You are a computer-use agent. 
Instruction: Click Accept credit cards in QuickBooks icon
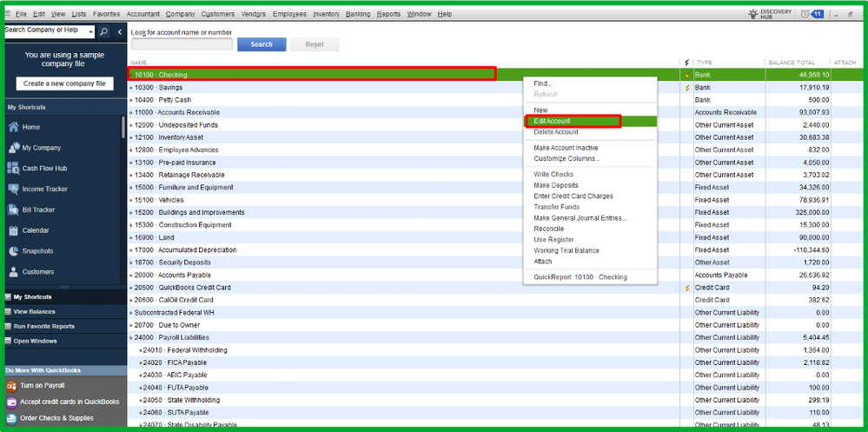click(x=11, y=402)
